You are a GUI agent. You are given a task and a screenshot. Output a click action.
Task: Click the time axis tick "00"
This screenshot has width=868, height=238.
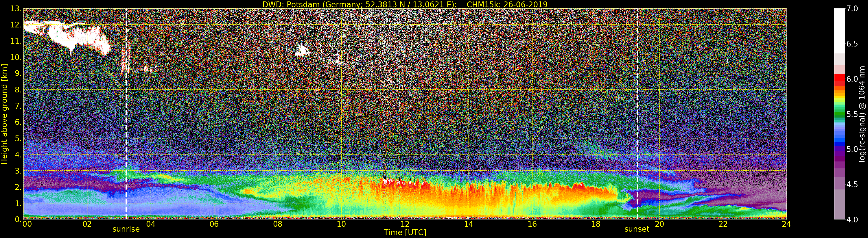[x=27, y=224]
